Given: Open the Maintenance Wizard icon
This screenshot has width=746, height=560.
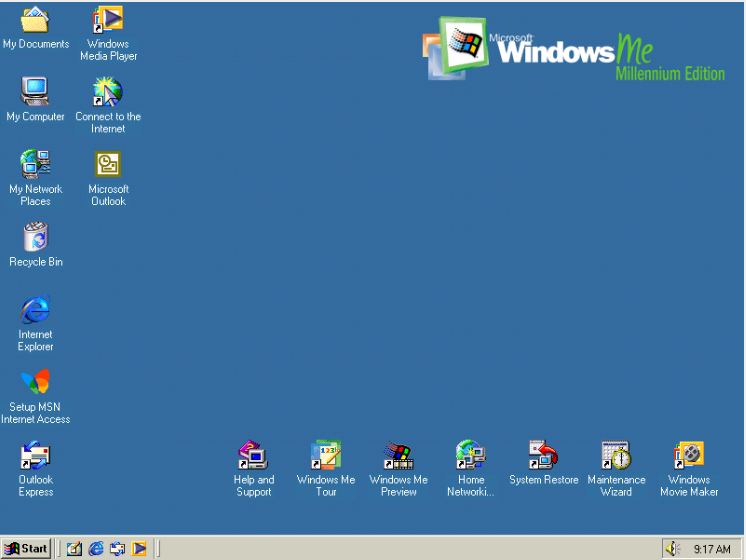Looking at the screenshot, I should 616,455.
